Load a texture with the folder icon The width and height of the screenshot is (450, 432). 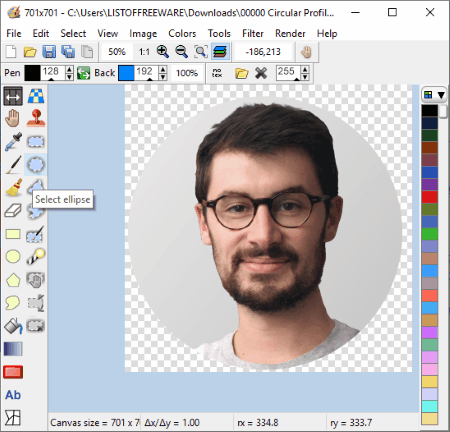pos(242,73)
